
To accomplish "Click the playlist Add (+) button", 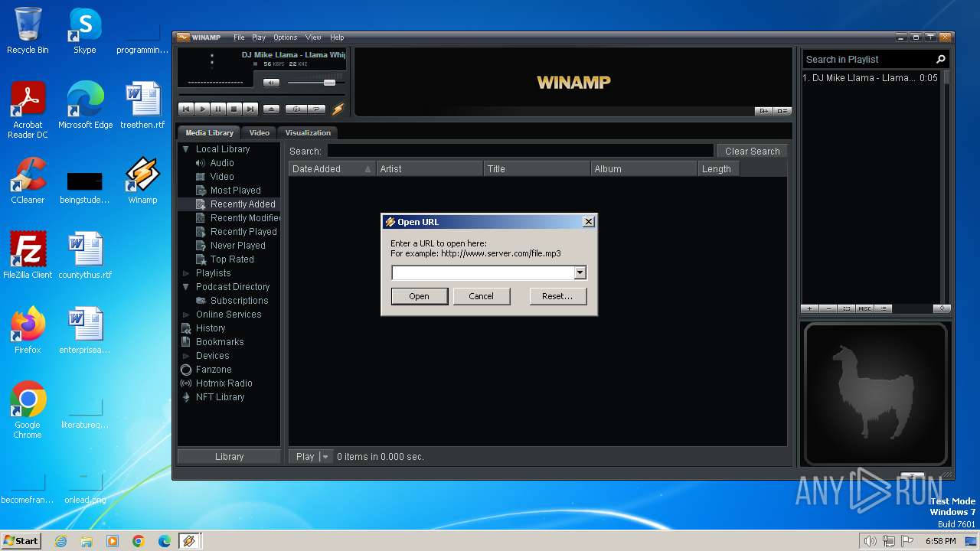I will click(x=810, y=309).
